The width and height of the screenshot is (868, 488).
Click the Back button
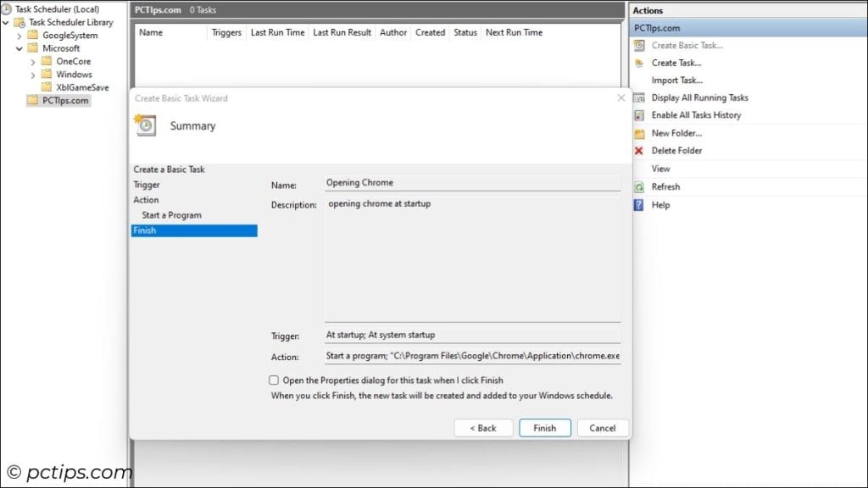[483, 428]
